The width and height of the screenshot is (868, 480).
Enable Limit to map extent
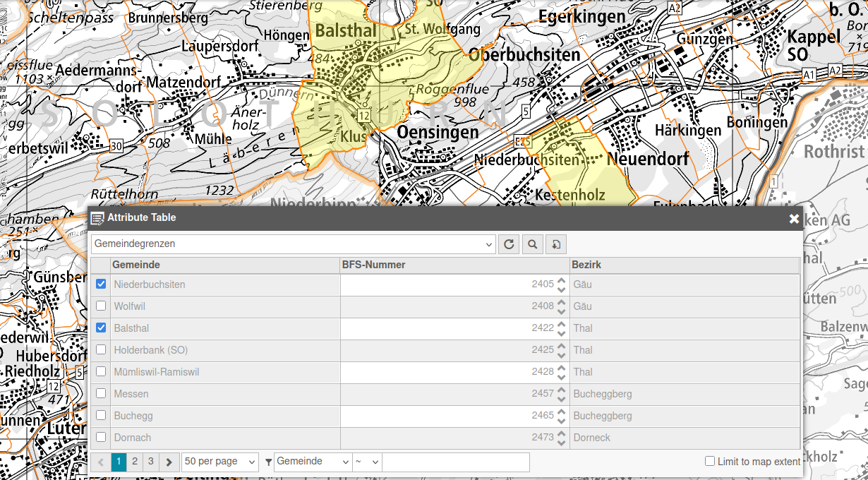tap(710, 461)
